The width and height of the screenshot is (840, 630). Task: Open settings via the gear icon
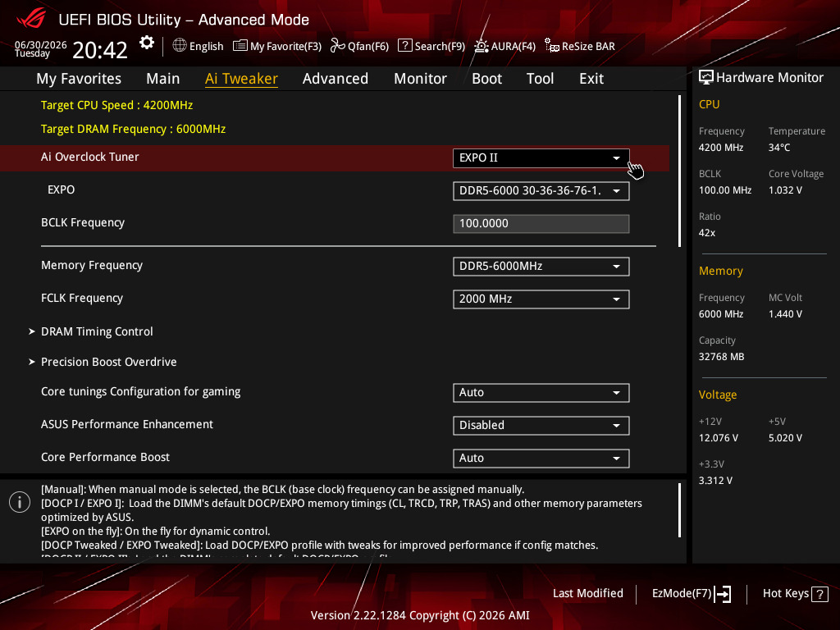coord(146,43)
